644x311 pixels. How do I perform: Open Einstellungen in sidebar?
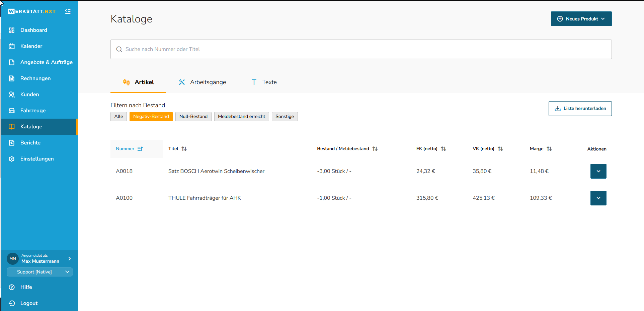click(40, 159)
